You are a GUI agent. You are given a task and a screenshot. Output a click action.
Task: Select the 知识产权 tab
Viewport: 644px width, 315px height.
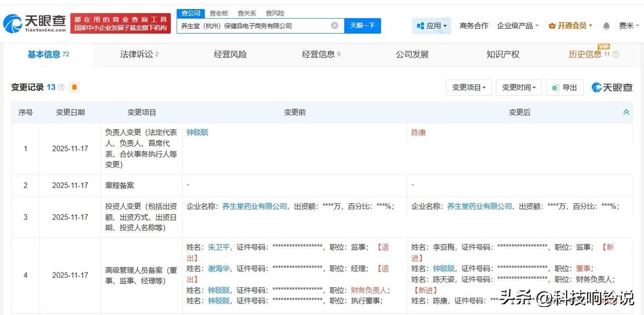pos(503,54)
